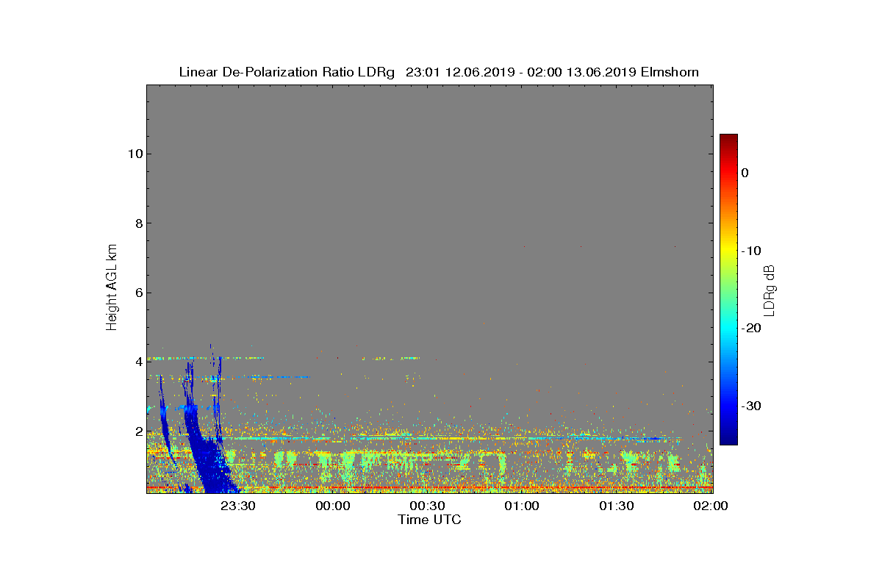
Task: Click the dark blue bottom of the colorbar
Action: coord(728,440)
